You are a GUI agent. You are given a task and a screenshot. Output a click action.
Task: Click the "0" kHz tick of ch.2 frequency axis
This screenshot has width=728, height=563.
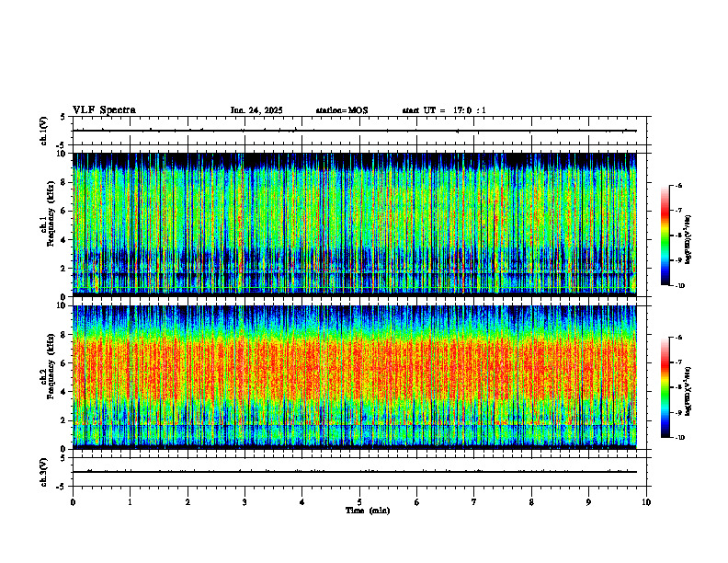click(x=64, y=449)
